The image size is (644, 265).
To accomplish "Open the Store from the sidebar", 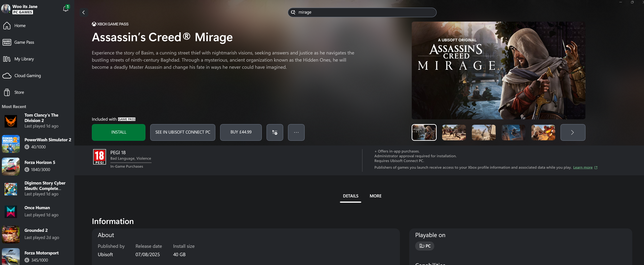I will point(19,92).
